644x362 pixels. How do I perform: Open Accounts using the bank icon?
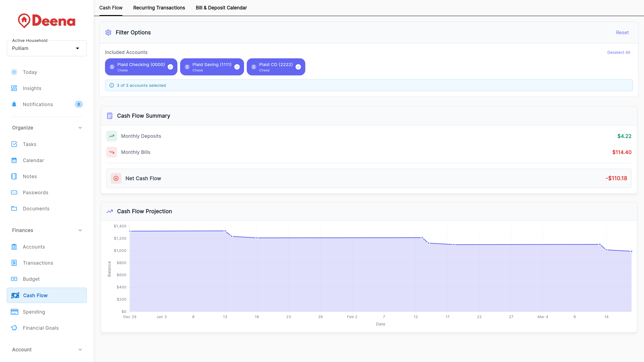click(14, 247)
